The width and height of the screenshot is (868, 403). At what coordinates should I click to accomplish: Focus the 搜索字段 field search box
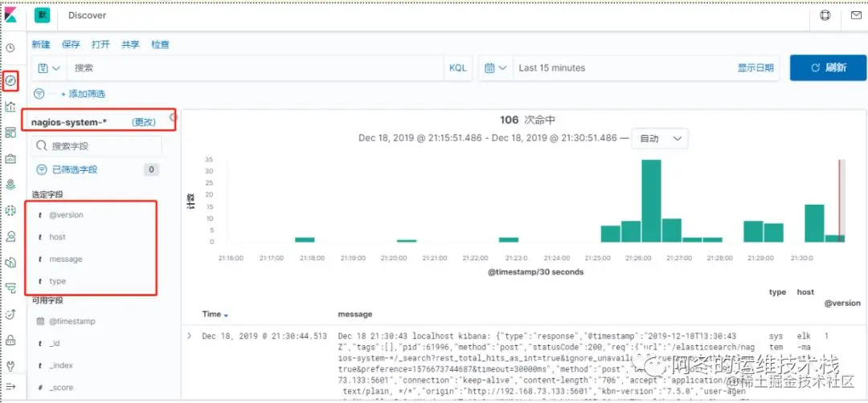(x=97, y=146)
